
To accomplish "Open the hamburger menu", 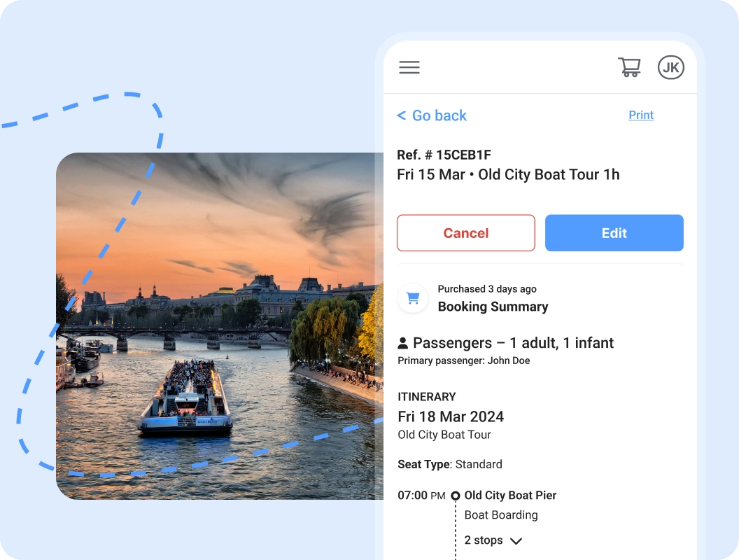I will [x=409, y=67].
